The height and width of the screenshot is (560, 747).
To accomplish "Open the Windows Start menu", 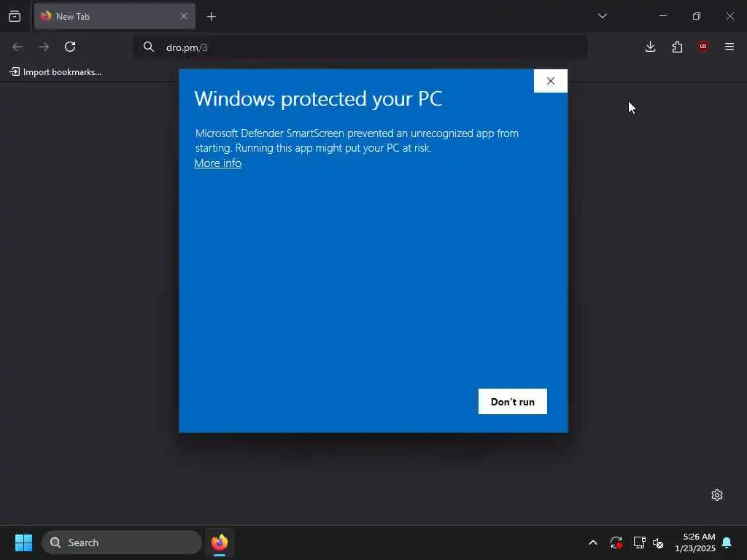I will coord(23,542).
